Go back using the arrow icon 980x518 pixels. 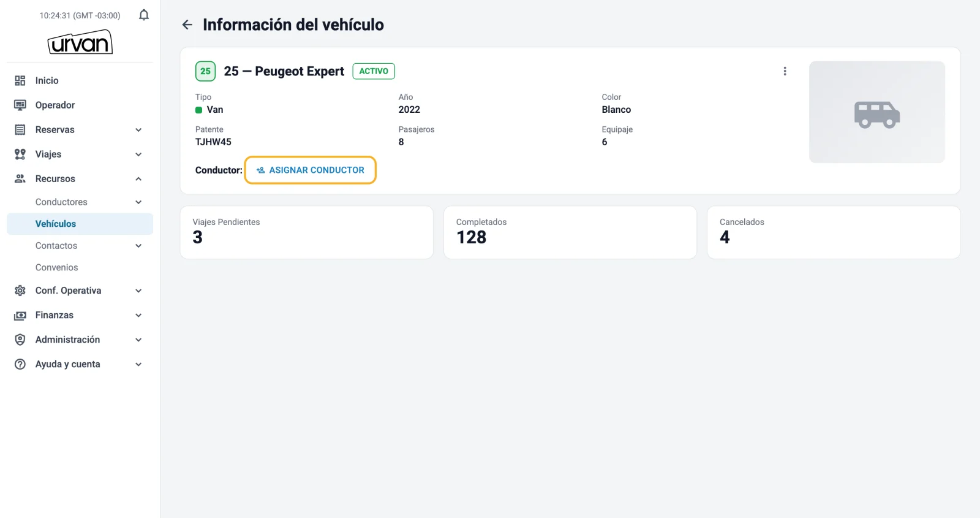pos(187,25)
